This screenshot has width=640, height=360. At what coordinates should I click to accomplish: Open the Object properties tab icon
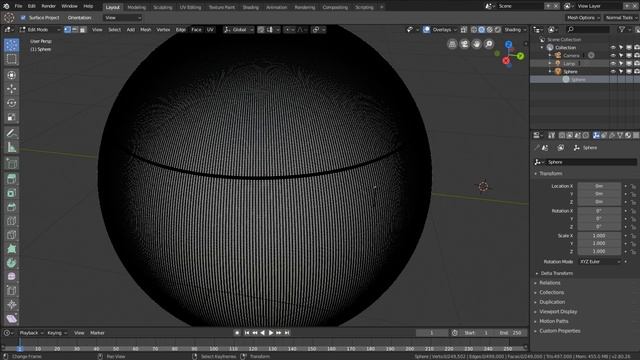(x=596, y=135)
